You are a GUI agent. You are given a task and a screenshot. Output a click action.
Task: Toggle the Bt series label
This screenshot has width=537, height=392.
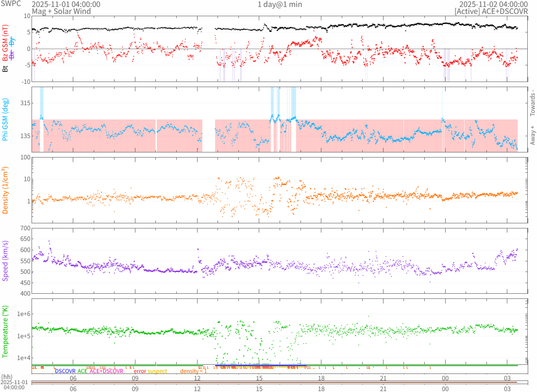point(5,69)
